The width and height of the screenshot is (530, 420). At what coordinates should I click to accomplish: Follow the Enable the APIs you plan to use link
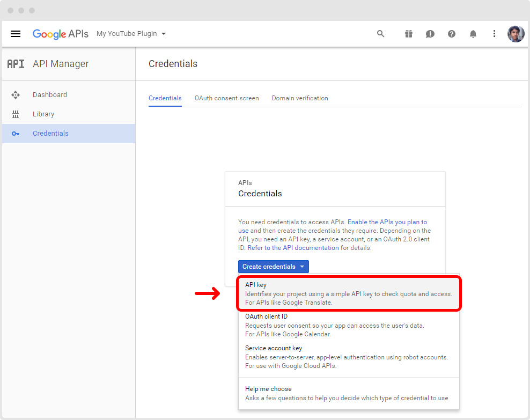[387, 222]
